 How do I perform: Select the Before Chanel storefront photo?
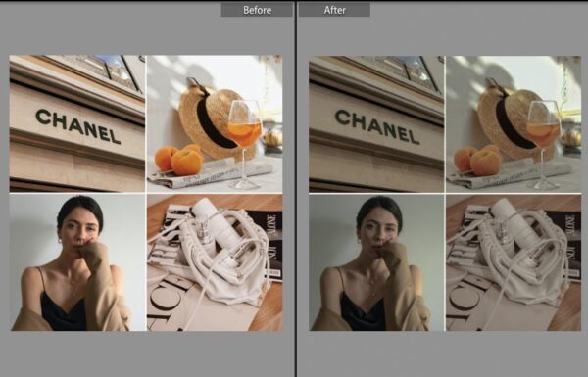pos(76,123)
